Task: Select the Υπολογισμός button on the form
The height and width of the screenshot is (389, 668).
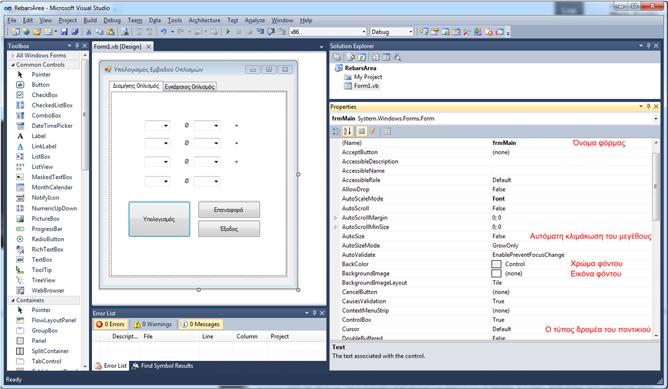Action: (159, 219)
